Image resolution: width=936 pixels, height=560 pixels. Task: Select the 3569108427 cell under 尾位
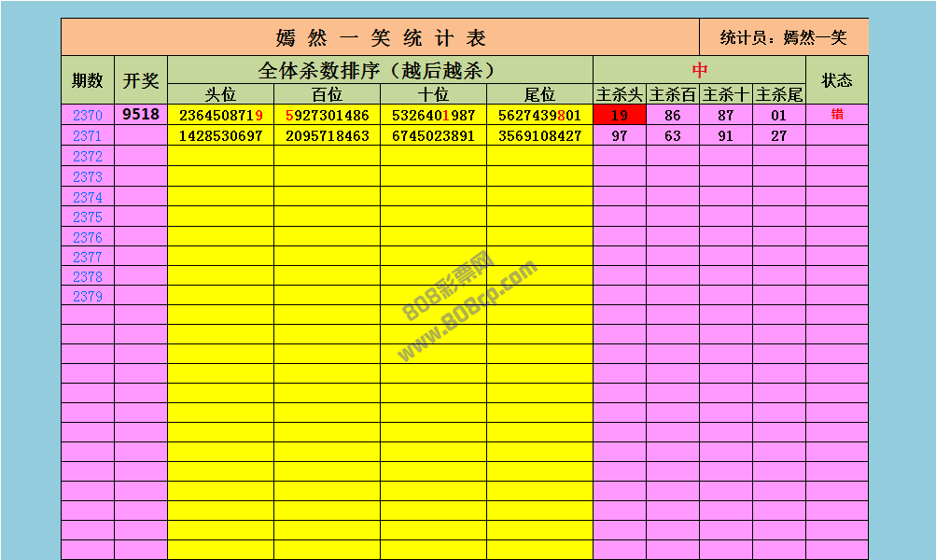click(x=539, y=136)
